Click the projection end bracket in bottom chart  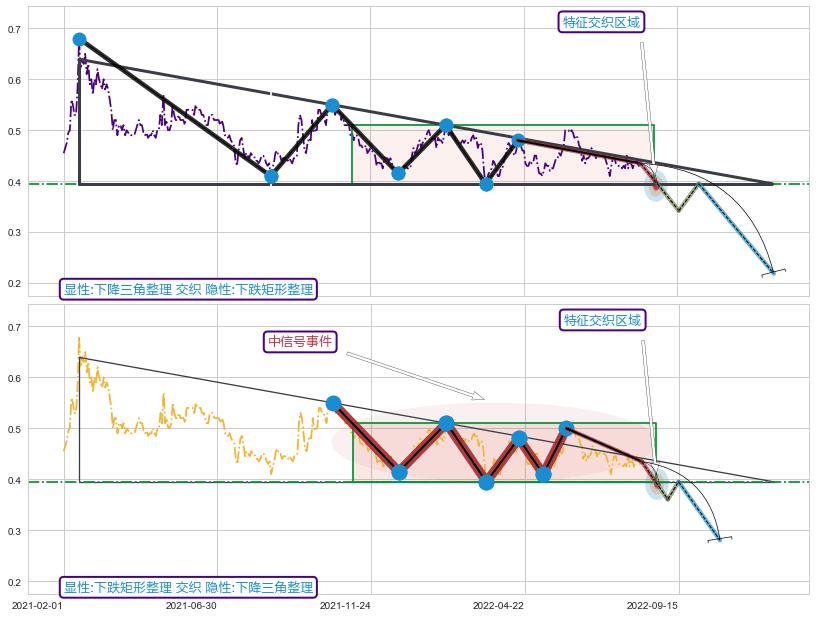(x=720, y=539)
